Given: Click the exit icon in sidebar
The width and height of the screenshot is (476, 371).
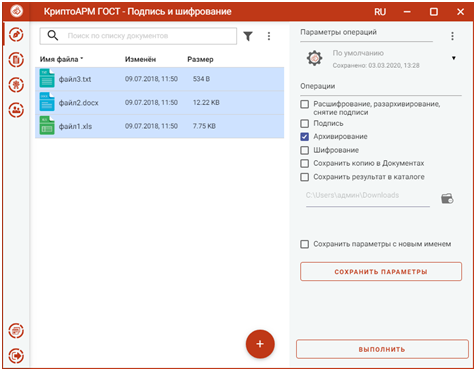Looking at the screenshot, I should (x=16, y=356).
